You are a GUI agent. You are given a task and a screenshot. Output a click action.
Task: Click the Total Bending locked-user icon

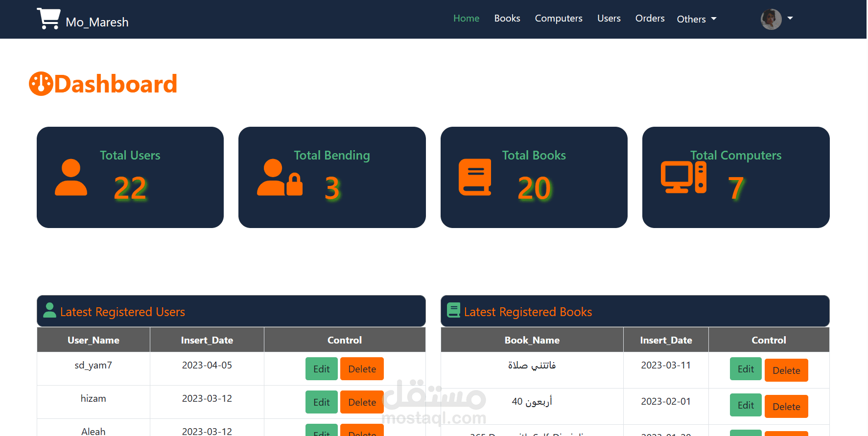(280, 177)
